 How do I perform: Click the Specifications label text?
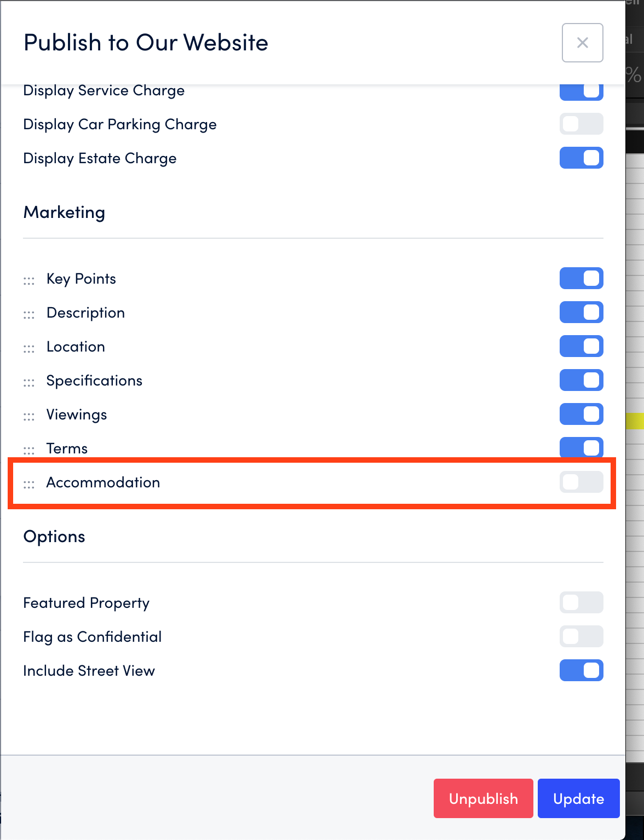(94, 381)
